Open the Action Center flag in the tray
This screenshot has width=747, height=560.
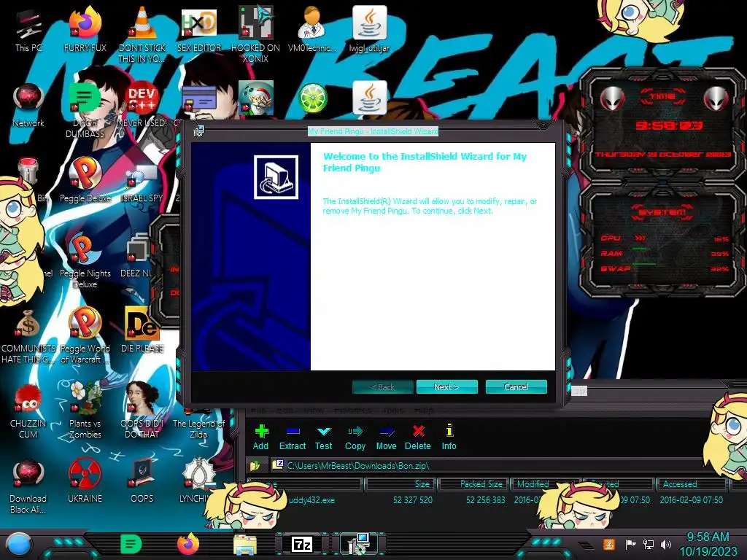[x=630, y=544]
